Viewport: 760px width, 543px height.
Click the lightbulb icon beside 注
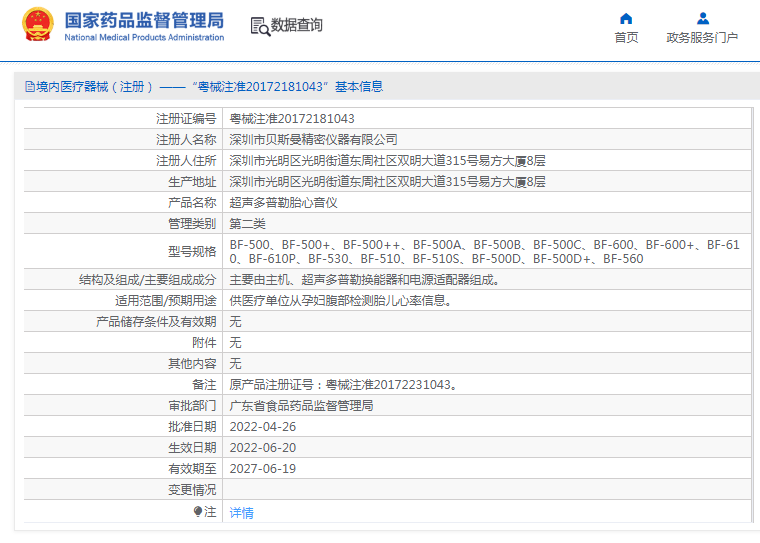(197, 511)
